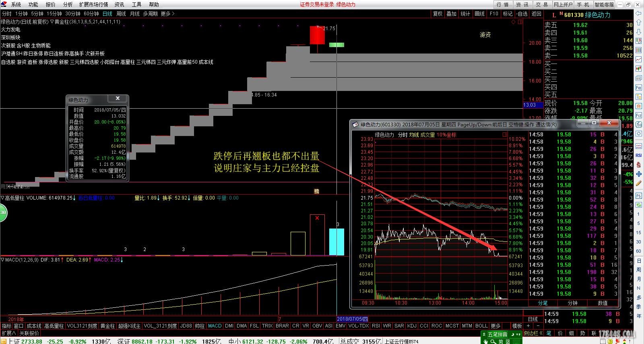This screenshot has width=644, height=344.
Task: Open the 分析 menu
Action: (x=68, y=4)
